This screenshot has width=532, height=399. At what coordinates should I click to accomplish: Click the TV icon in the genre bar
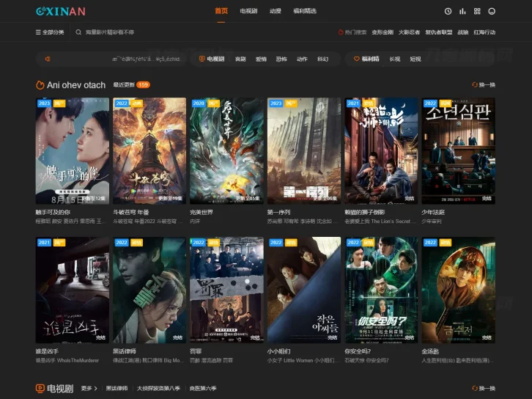(202, 59)
